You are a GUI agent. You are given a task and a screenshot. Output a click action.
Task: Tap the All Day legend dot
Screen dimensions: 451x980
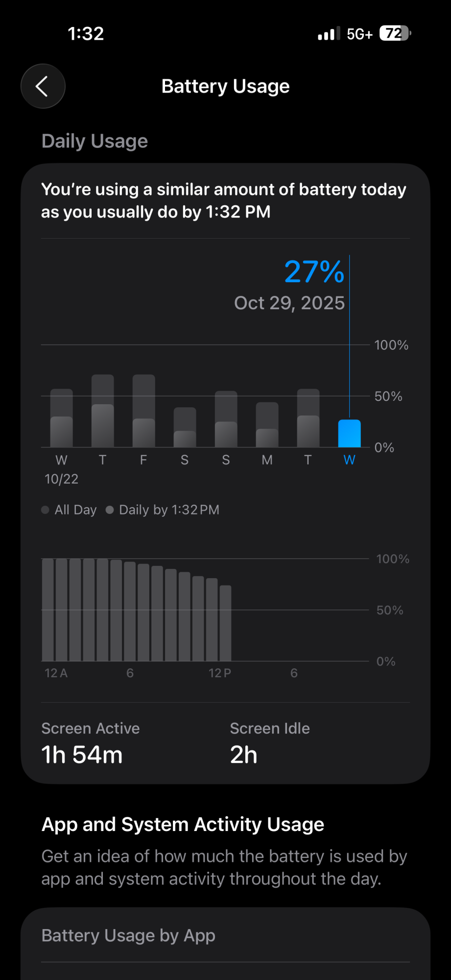pyautogui.click(x=46, y=510)
